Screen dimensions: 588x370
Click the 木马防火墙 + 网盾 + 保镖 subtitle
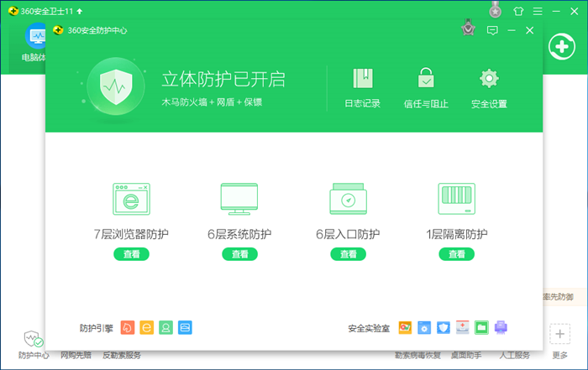coord(212,102)
